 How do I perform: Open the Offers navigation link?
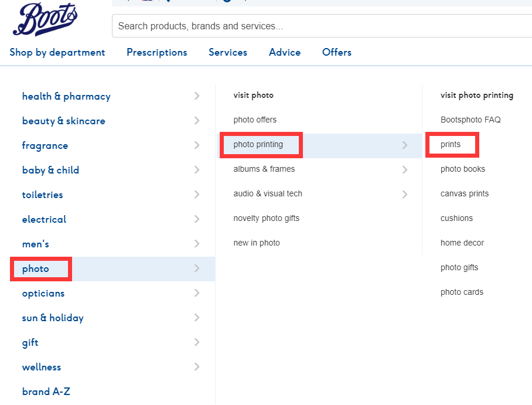coord(337,52)
